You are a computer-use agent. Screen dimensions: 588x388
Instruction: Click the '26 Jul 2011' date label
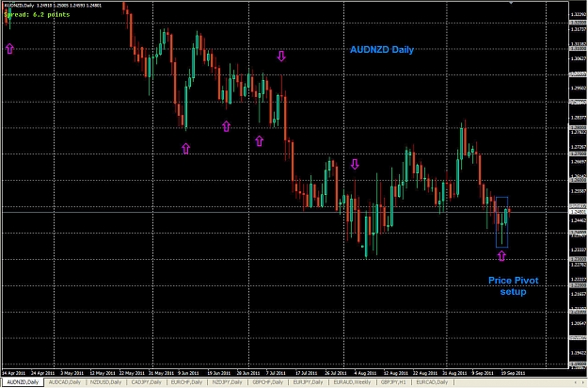pos(336,373)
